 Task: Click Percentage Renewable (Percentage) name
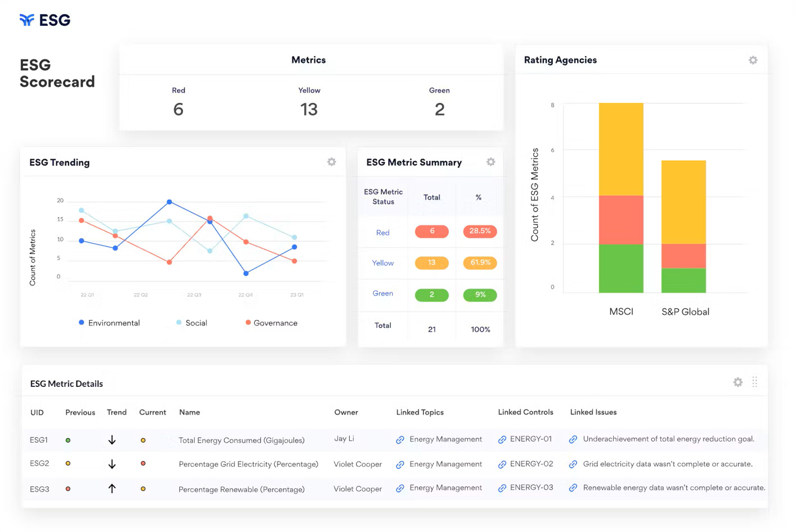[241, 489]
